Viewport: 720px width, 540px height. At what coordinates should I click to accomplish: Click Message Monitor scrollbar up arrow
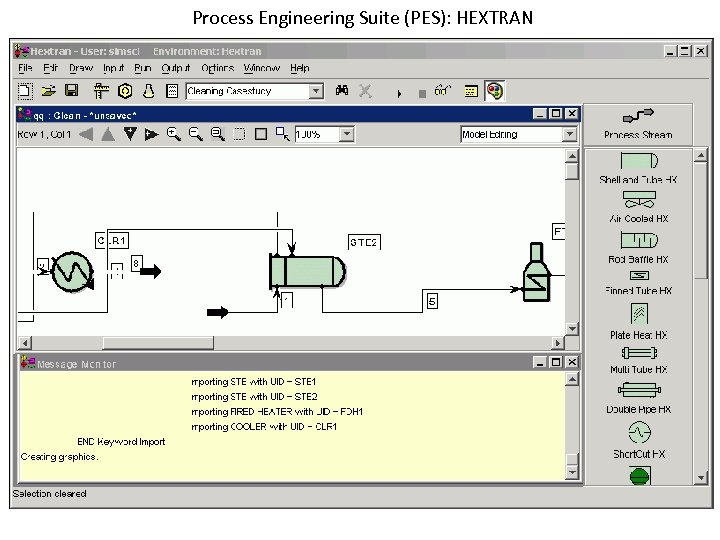(572, 379)
